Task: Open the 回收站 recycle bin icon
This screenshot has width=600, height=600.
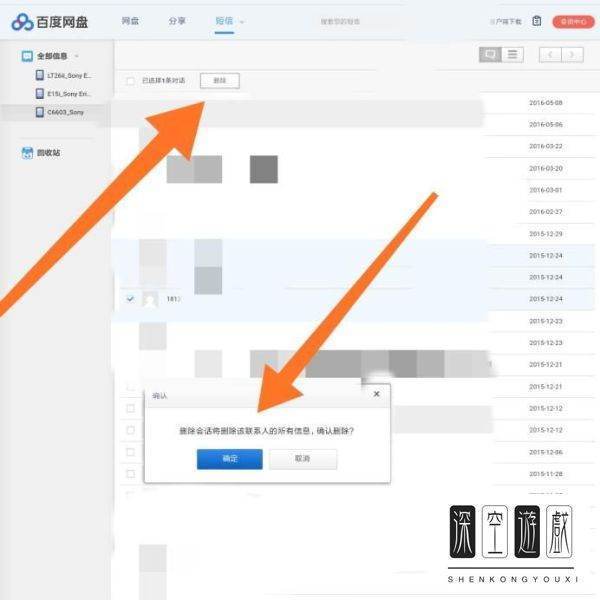Action: tap(28, 153)
